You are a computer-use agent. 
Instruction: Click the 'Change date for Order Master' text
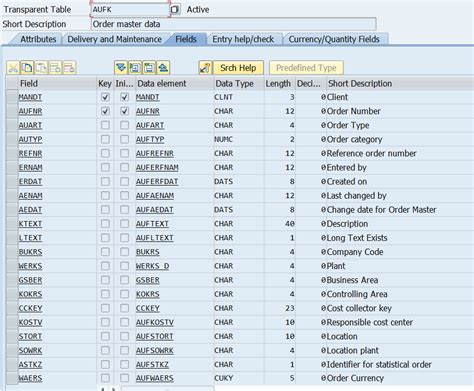coord(381,210)
